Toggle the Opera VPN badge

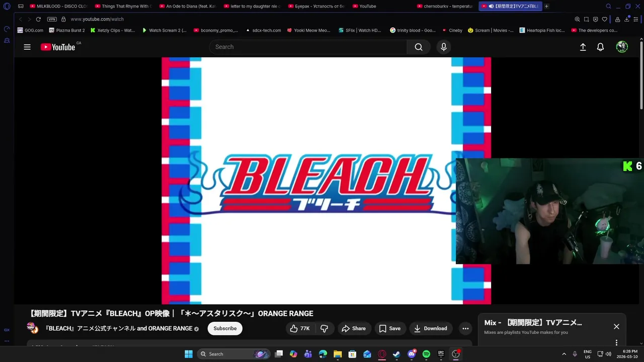click(52, 19)
